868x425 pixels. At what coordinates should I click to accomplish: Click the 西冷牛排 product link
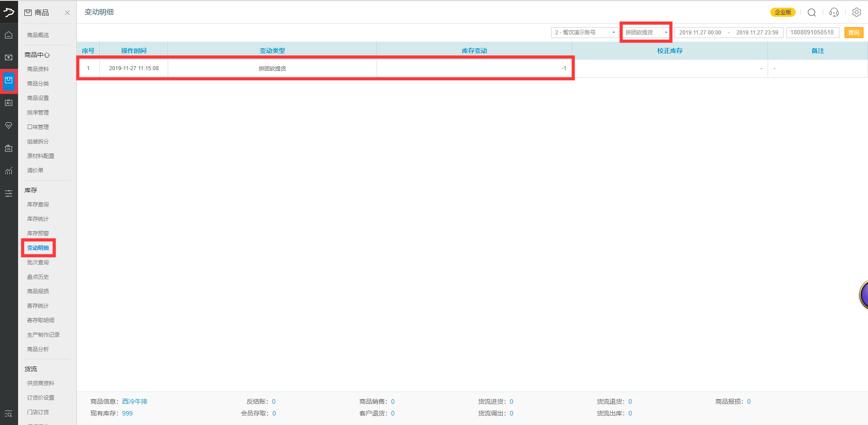tap(135, 401)
